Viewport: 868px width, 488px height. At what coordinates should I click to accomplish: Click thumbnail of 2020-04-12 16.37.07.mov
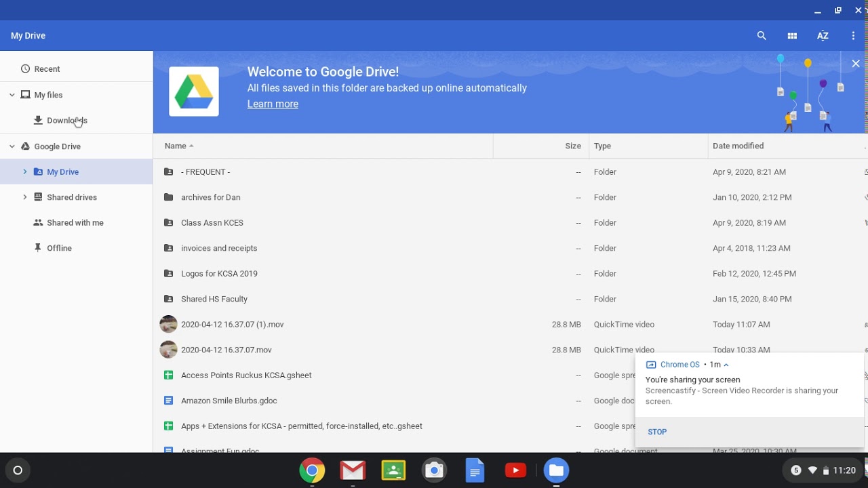tap(168, 350)
